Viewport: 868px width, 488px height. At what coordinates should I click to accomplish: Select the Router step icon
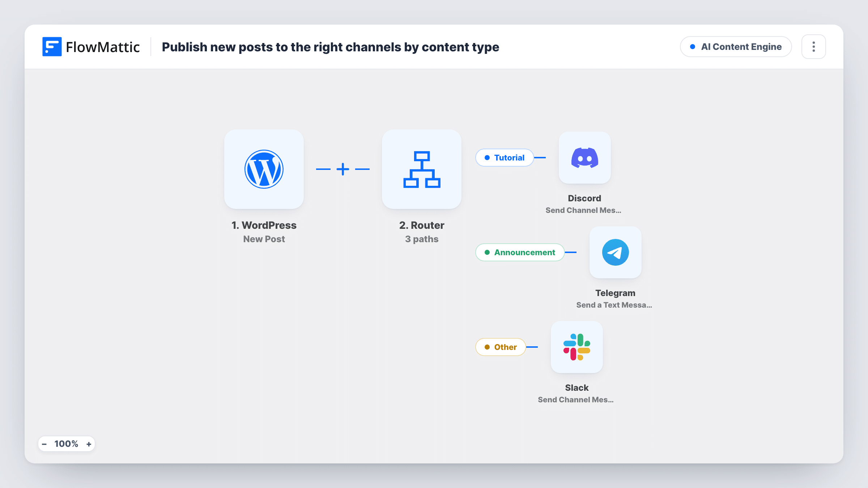tap(422, 169)
